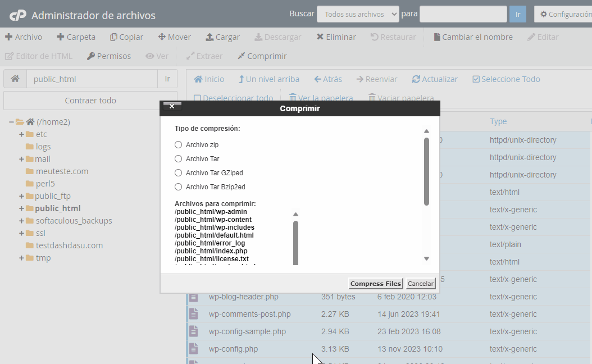Click the Copiar toolbar button
The height and width of the screenshot is (364, 592).
tap(126, 37)
